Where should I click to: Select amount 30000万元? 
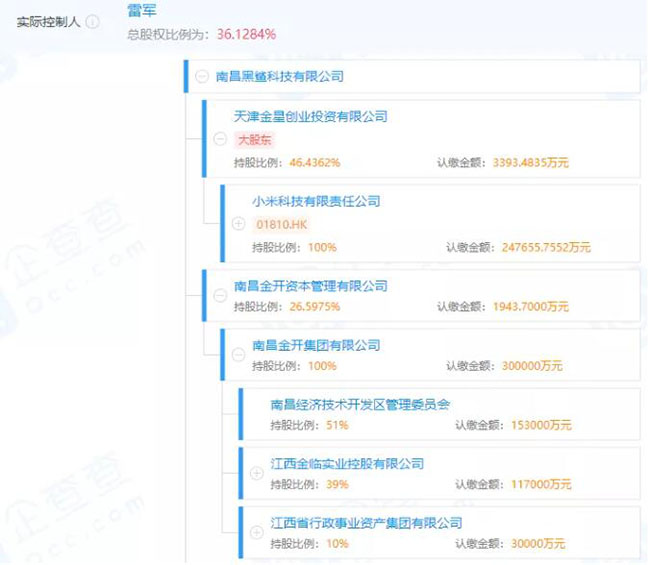[x=538, y=544]
